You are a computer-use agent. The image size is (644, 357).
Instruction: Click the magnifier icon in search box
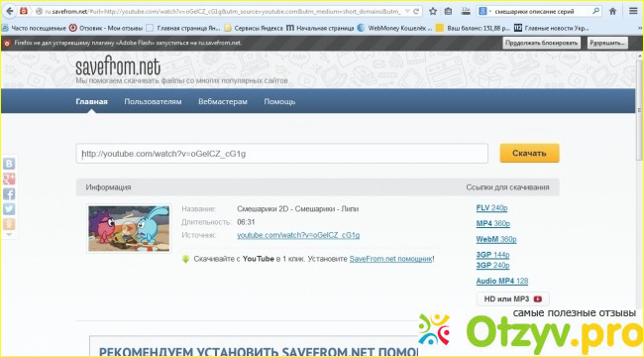tap(595, 12)
